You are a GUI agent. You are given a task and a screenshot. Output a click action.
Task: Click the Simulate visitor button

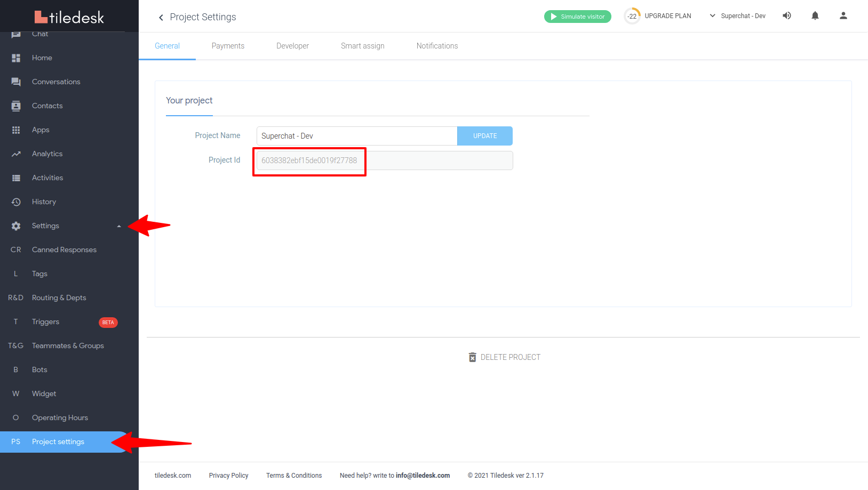[x=577, y=17]
